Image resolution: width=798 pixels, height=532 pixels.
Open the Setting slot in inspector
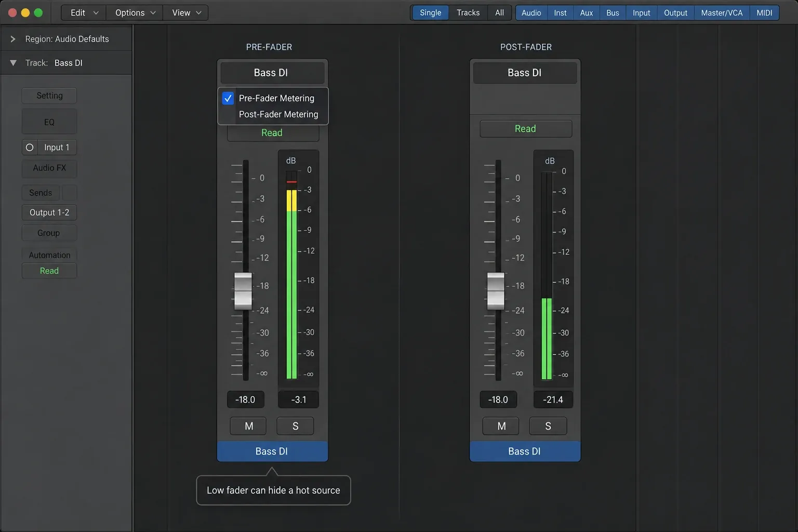click(x=49, y=96)
